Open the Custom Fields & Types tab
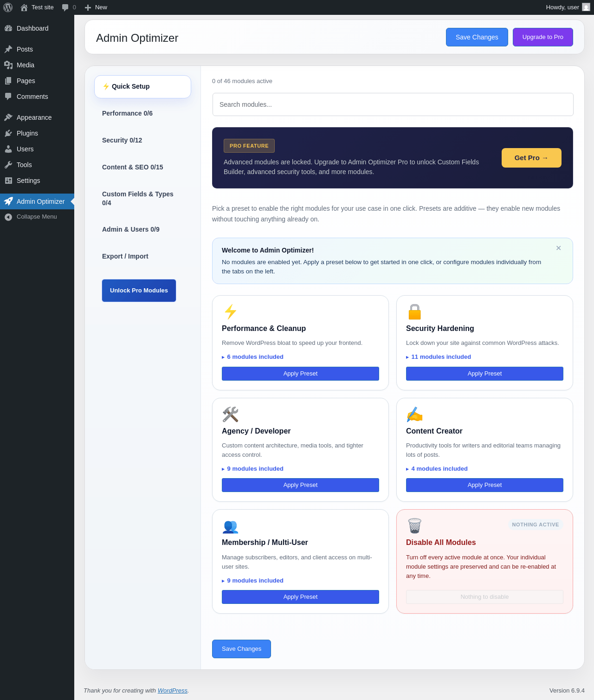The image size is (594, 700). (x=142, y=198)
